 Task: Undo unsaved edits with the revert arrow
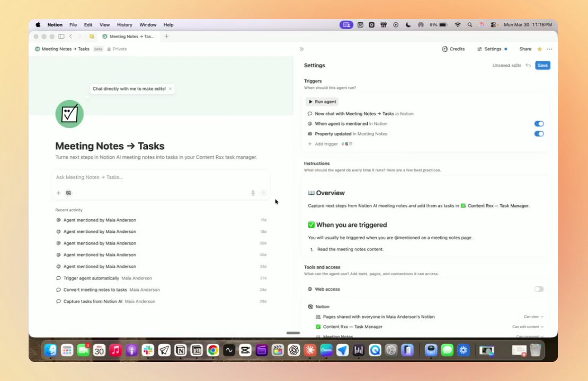click(528, 66)
